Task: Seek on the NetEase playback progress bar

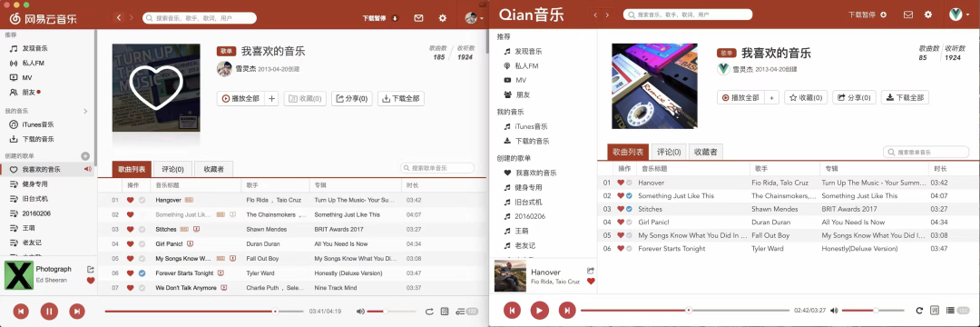Action: point(204,312)
